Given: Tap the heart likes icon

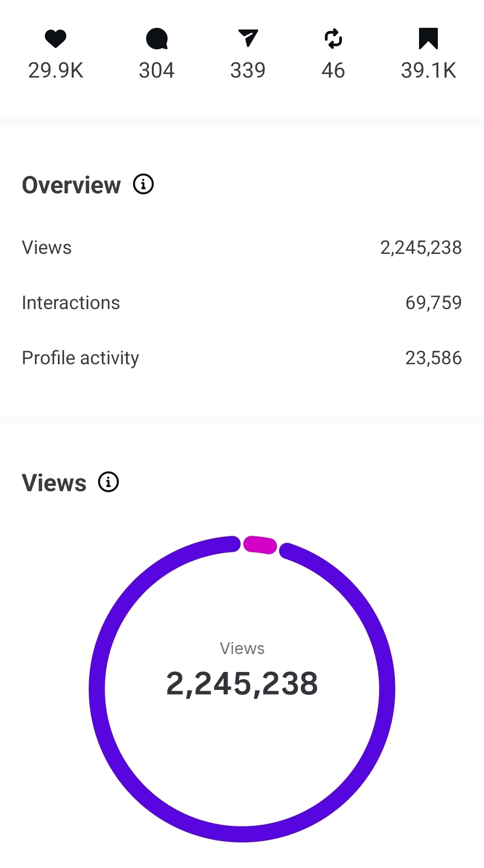Looking at the screenshot, I should point(56,39).
